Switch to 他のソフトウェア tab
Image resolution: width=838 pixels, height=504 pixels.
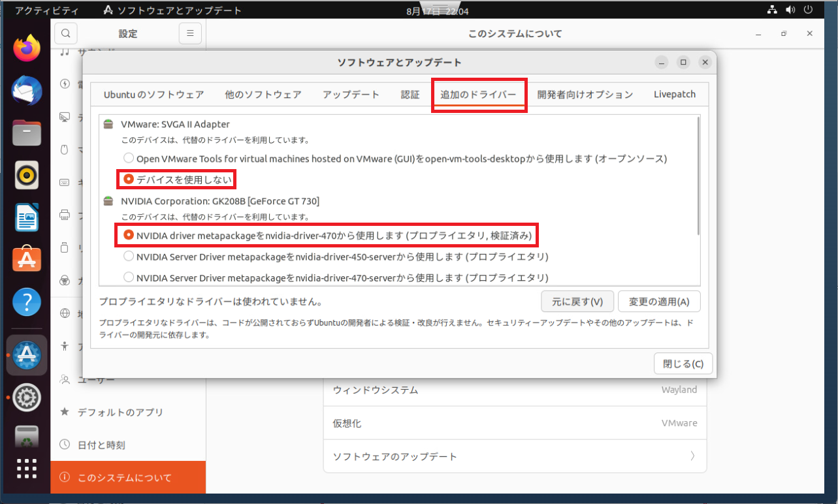(x=263, y=95)
